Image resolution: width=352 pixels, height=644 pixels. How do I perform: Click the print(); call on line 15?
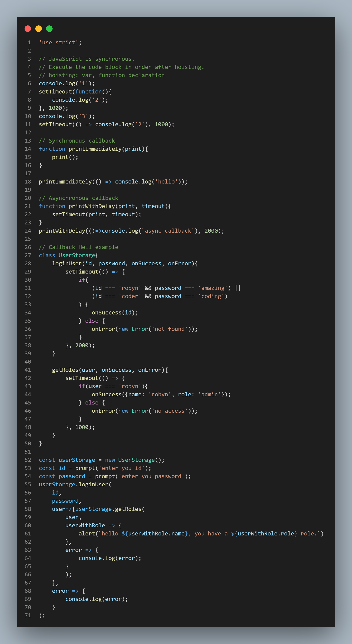[x=65, y=157]
